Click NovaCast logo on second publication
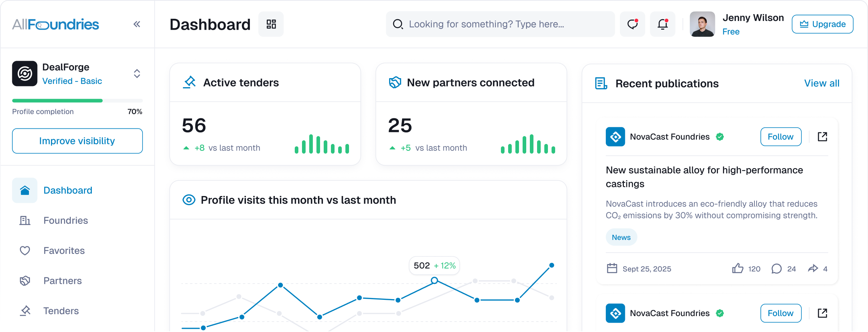This screenshot has height=332, width=868. pyautogui.click(x=615, y=313)
